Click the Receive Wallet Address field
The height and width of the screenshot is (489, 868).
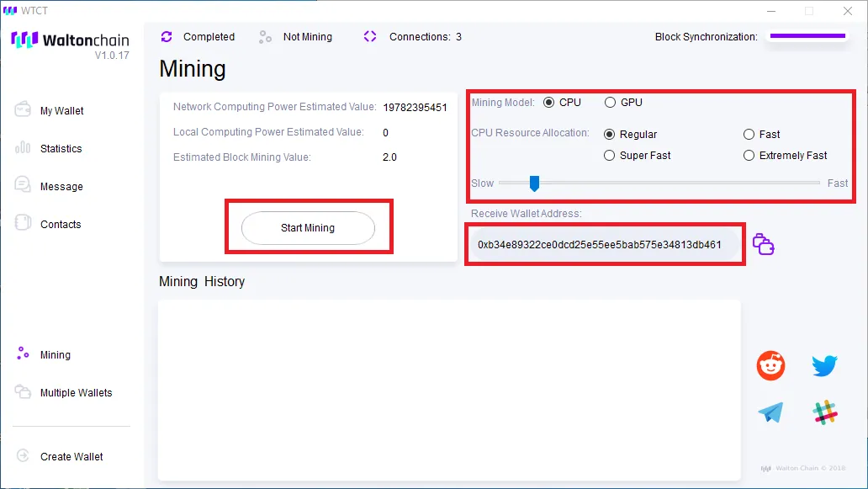[605, 244]
